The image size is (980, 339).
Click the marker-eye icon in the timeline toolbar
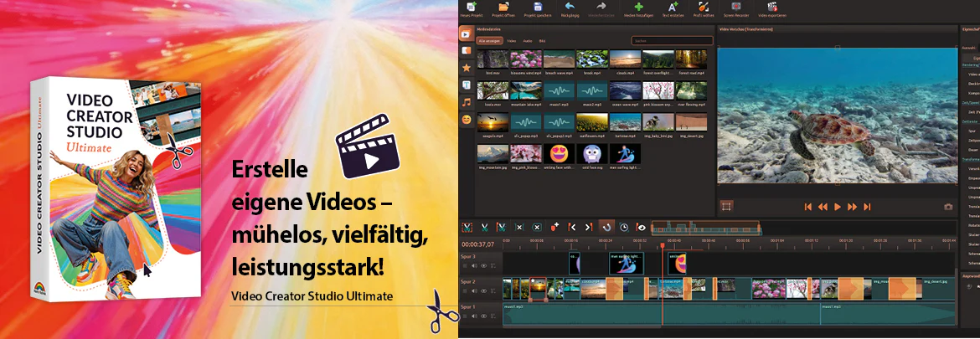coord(641,227)
